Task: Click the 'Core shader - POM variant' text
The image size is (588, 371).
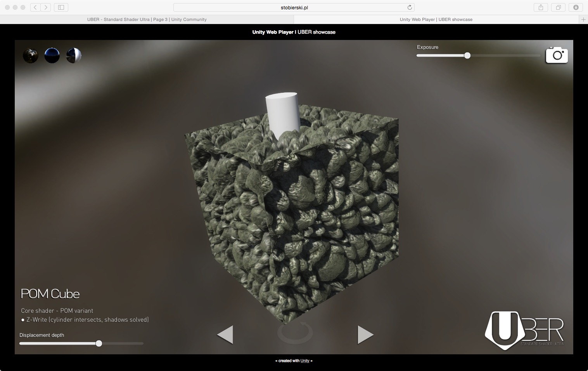Action: coord(57,310)
